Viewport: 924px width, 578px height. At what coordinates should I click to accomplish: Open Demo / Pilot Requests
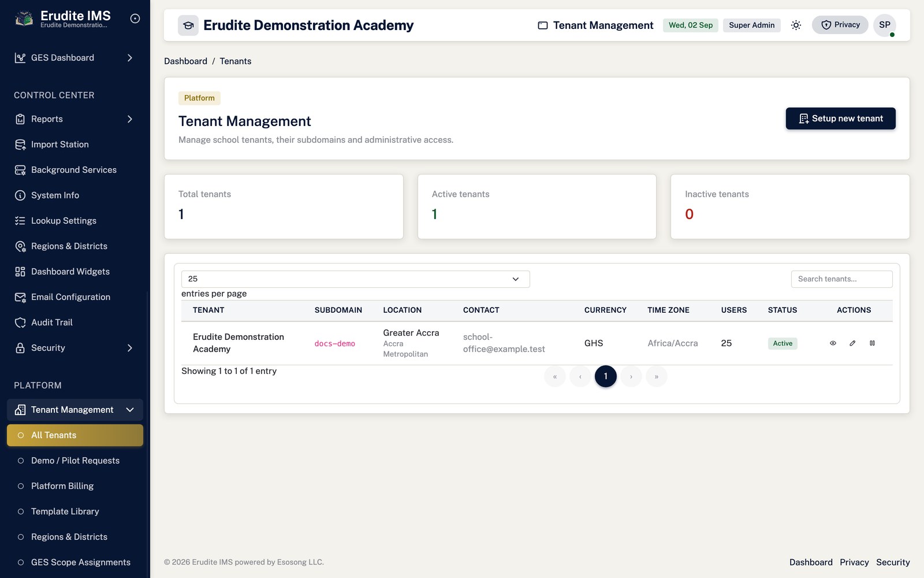75,461
